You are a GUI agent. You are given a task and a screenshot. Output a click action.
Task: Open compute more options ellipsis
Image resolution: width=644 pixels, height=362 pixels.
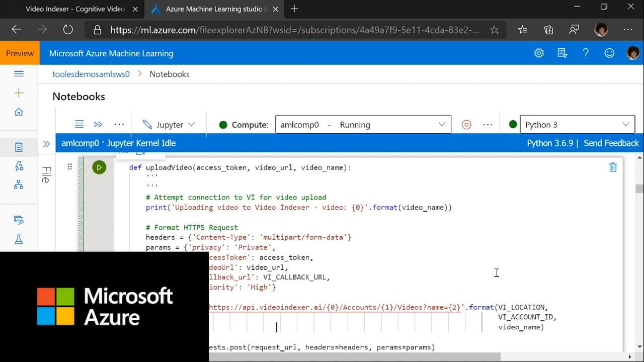pos(488,125)
